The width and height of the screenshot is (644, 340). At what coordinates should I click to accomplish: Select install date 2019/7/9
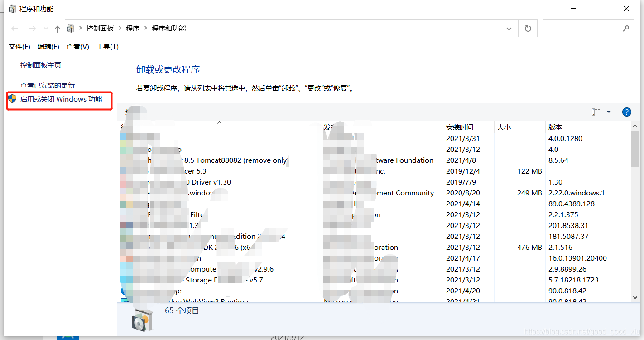point(461,182)
